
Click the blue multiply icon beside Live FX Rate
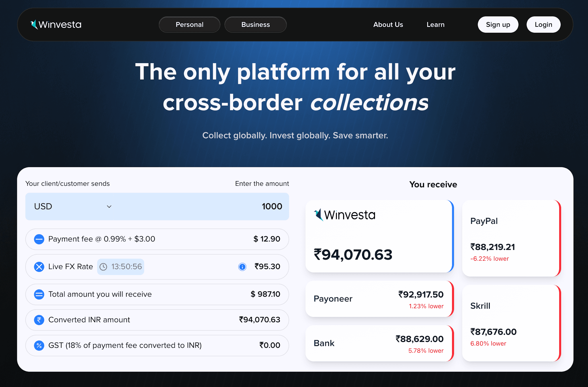point(39,267)
